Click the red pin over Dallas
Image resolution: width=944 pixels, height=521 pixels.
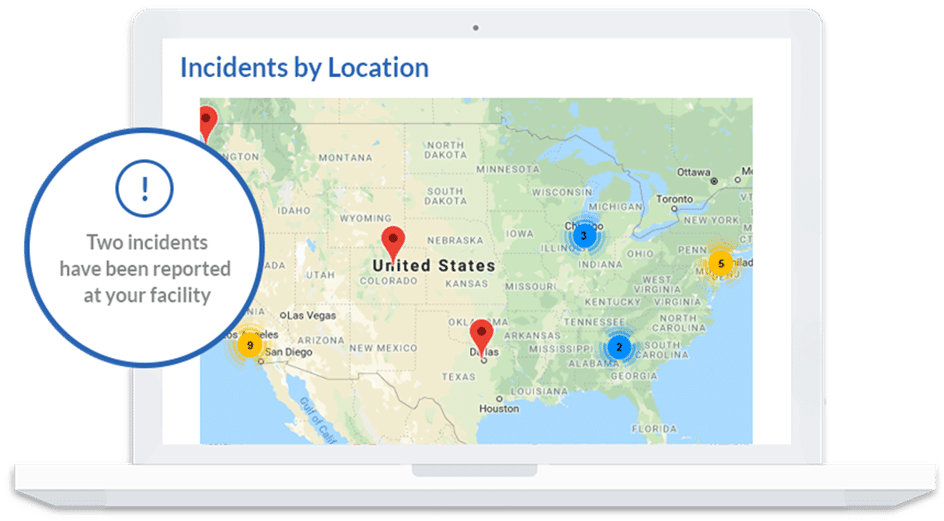click(x=482, y=337)
